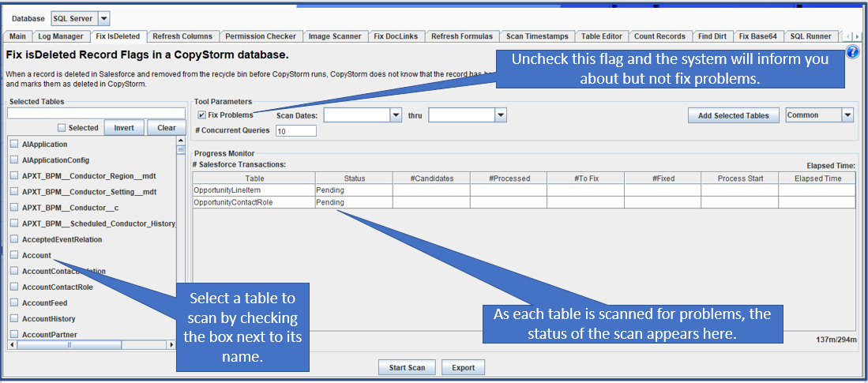The height and width of the screenshot is (383, 868).
Task: Click the Status column header
Action: coord(355,178)
